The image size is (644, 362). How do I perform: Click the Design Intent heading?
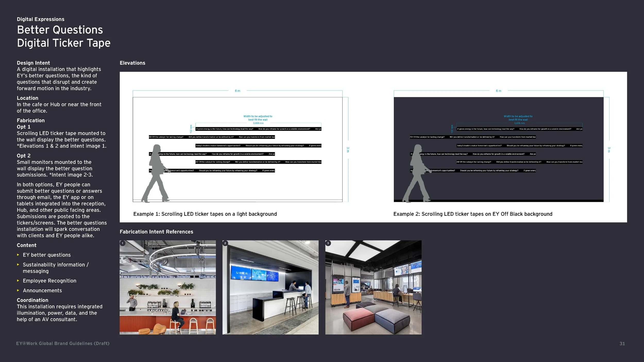pos(33,63)
